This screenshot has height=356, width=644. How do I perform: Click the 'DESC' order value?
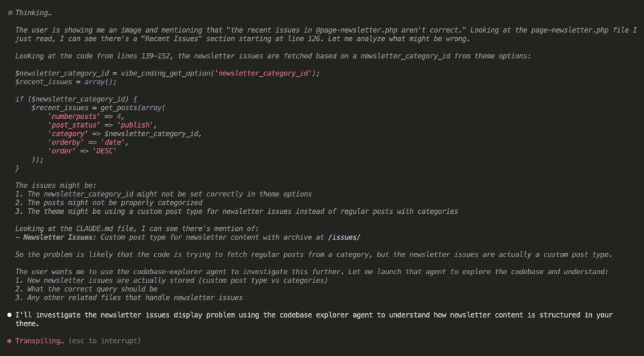[x=104, y=151]
